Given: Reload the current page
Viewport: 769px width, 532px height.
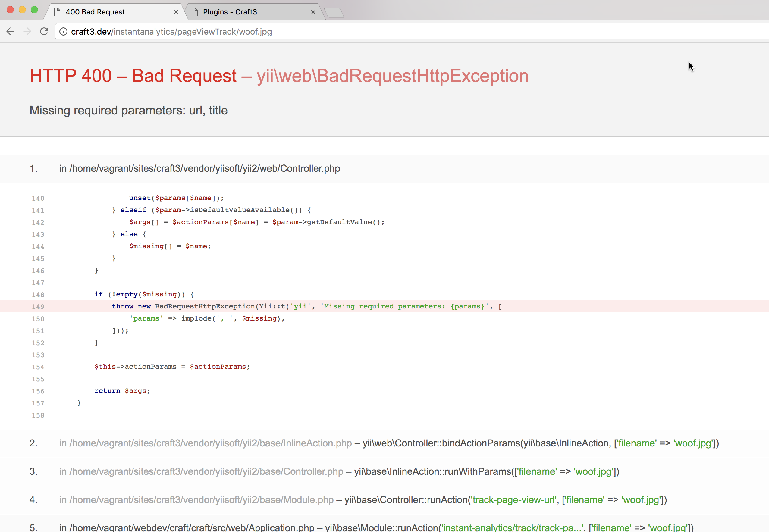Looking at the screenshot, I should coord(44,31).
